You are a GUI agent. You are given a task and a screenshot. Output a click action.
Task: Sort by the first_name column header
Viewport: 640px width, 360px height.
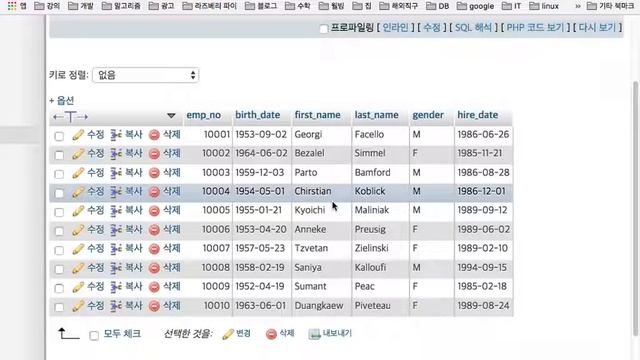[x=318, y=115]
